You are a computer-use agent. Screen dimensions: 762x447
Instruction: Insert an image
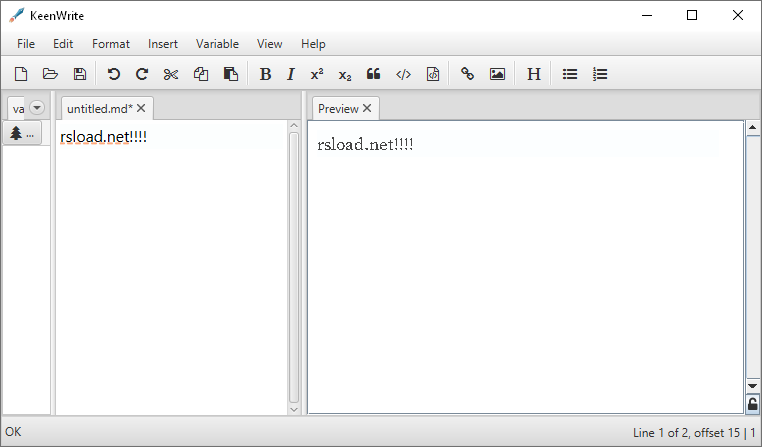[497, 74]
